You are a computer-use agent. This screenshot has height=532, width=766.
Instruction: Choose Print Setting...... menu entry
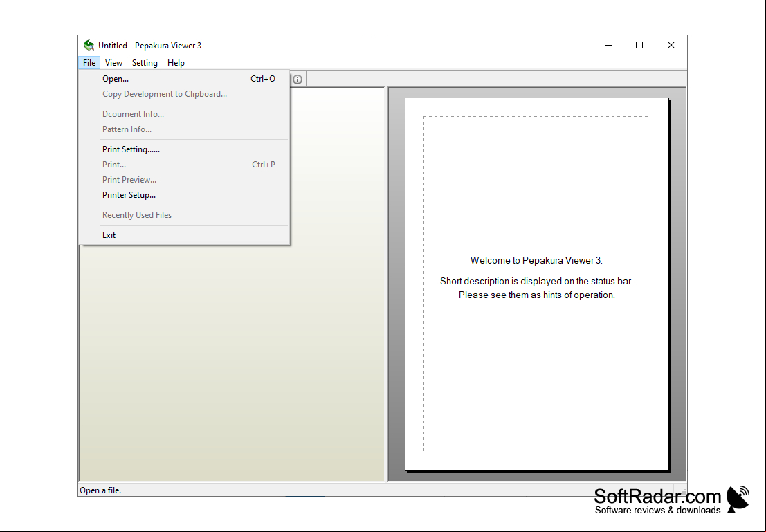coord(185,149)
